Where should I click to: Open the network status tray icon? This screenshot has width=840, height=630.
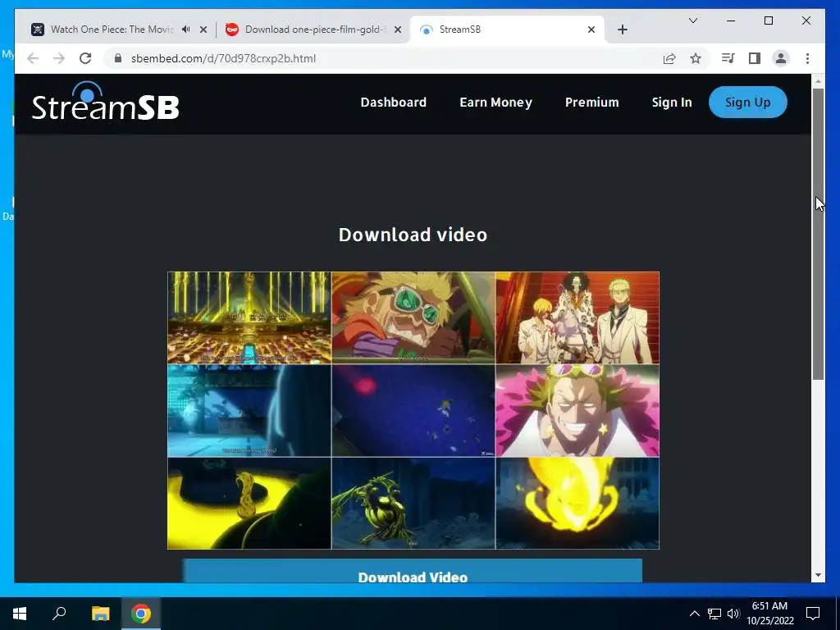point(714,614)
